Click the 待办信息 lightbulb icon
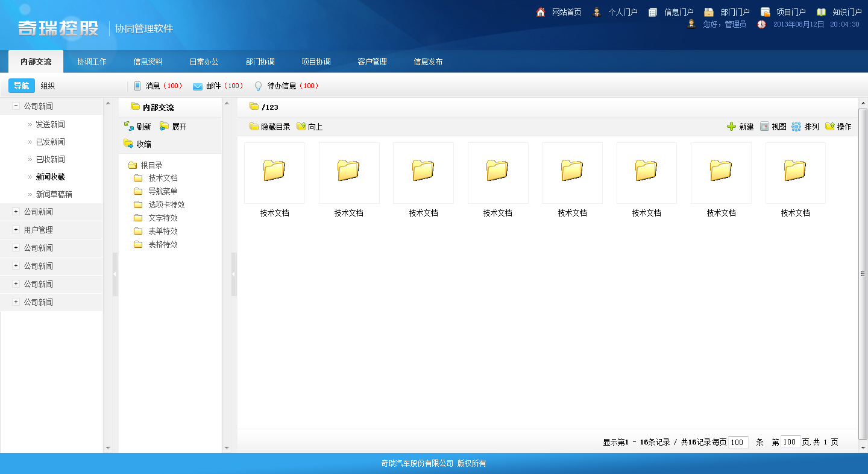The image size is (868, 474). [259, 86]
